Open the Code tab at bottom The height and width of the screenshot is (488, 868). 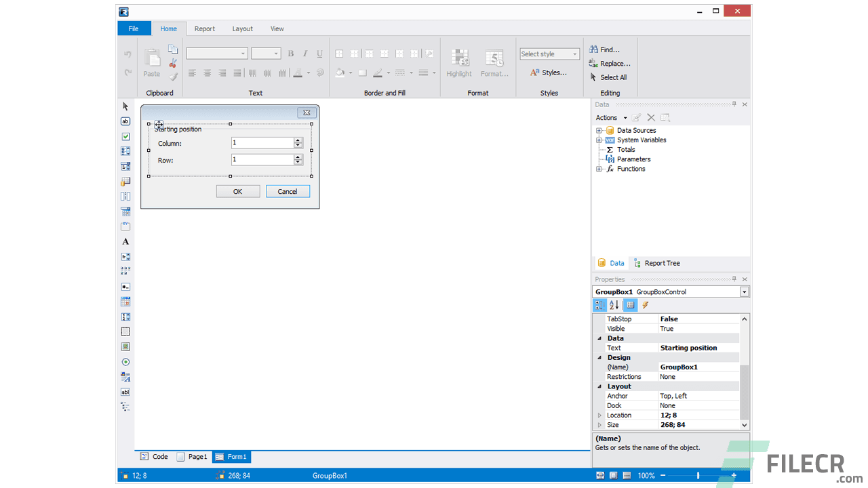(154, 457)
